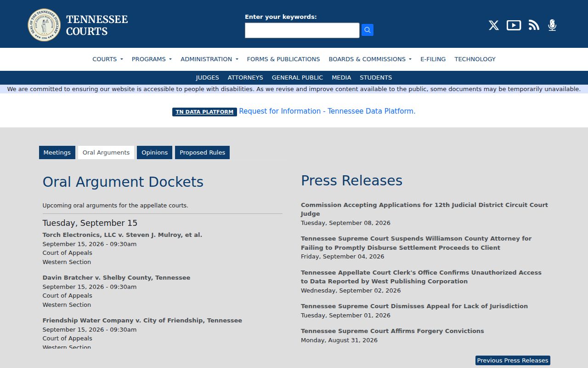The image size is (588, 368).
Task: Open West Publishing unauthorized access press release
Action: pos(421,277)
